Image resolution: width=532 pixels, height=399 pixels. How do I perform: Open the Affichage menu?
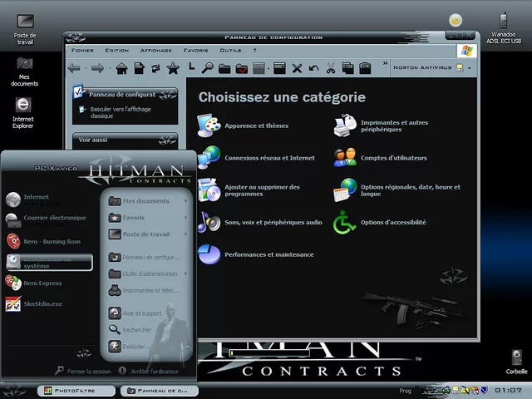coord(156,50)
